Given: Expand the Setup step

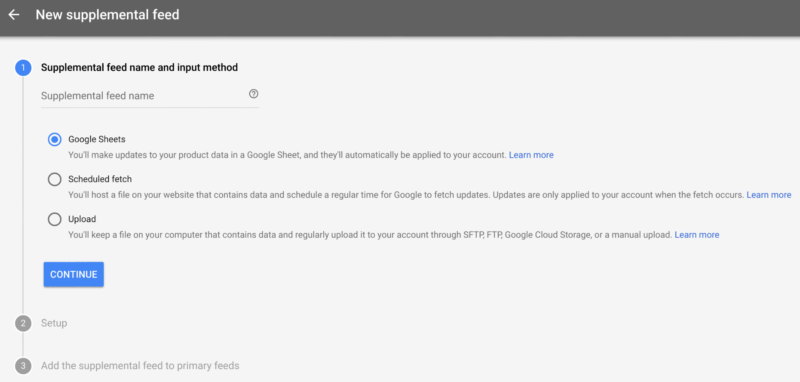Looking at the screenshot, I should 54,323.
